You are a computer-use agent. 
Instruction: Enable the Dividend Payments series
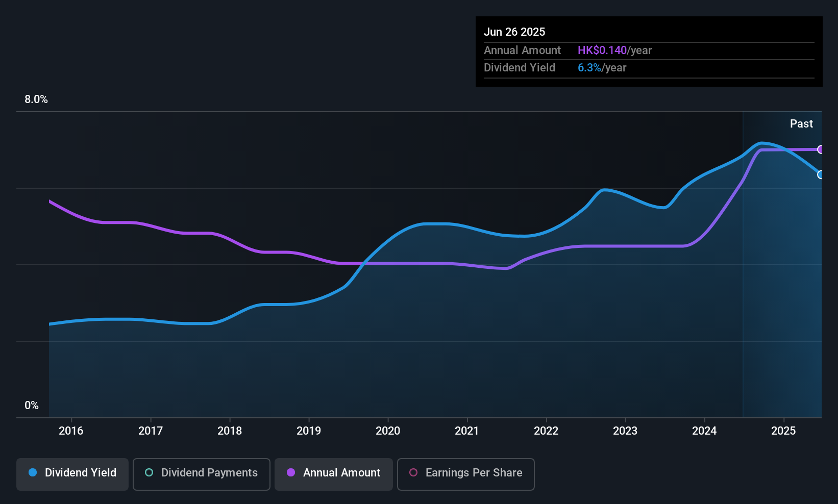tap(202, 474)
